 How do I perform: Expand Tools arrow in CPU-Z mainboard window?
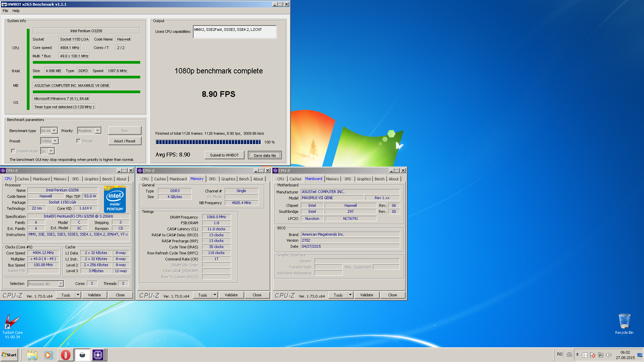pos(350,295)
